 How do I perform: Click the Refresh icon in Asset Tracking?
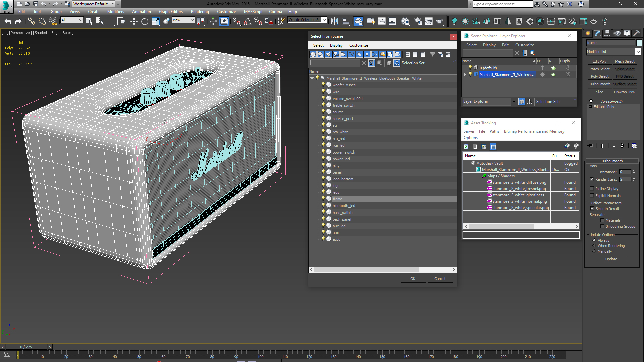[x=466, y=147]
